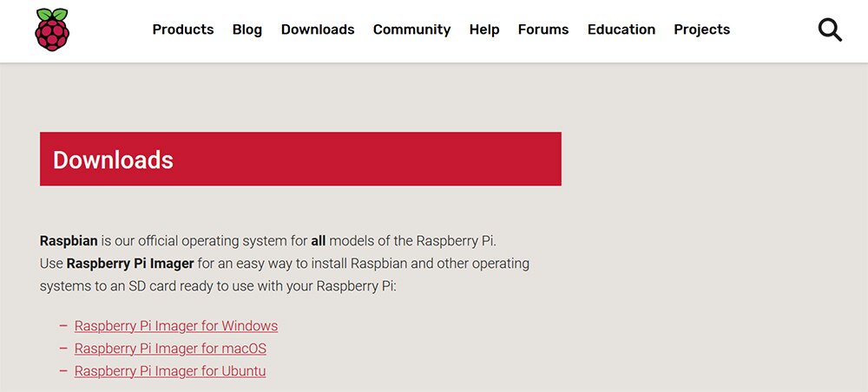Go to Projects in the top navigation

tap(701, 29)
